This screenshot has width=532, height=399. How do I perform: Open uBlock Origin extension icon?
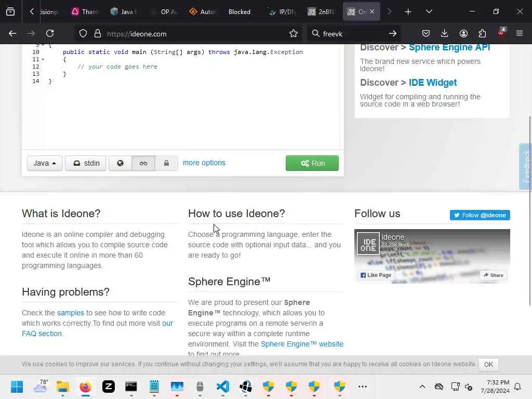coord(501,33)
